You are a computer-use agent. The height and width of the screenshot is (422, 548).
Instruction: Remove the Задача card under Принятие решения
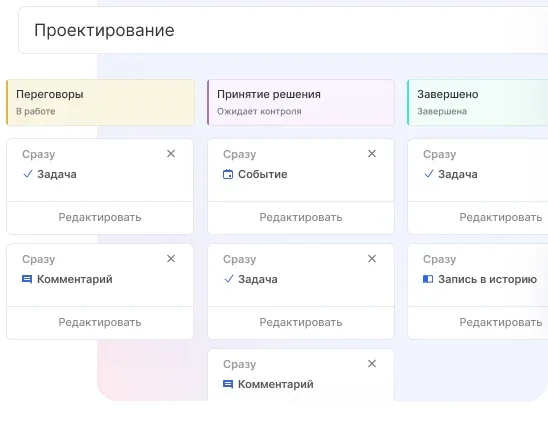tap(372, 259)
